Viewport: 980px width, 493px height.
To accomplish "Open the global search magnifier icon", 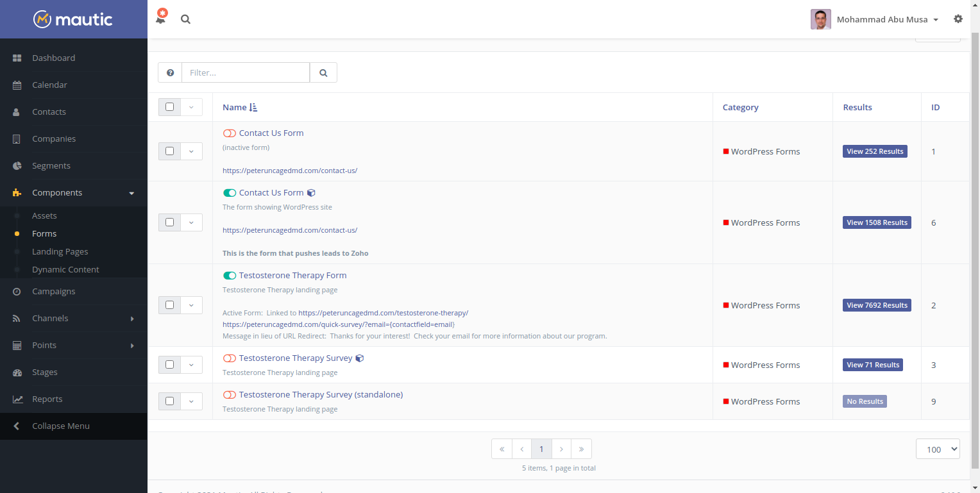I will [x=185, y=19].
